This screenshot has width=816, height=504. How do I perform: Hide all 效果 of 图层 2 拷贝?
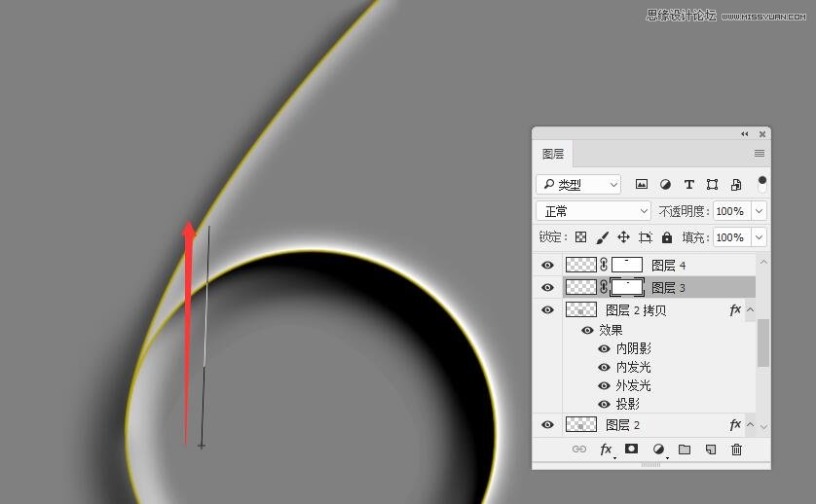(x=587, y=330)
